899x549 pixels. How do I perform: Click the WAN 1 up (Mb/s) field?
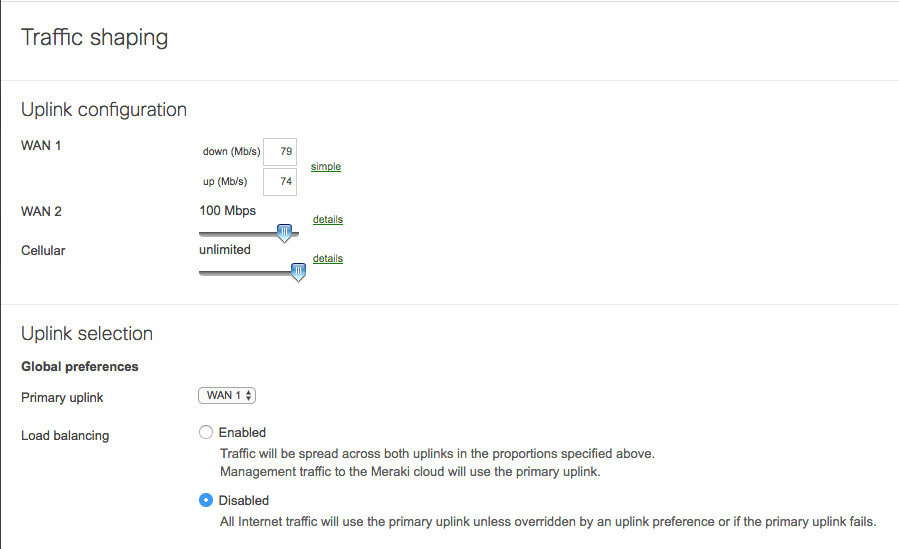(x=280, y=182)
